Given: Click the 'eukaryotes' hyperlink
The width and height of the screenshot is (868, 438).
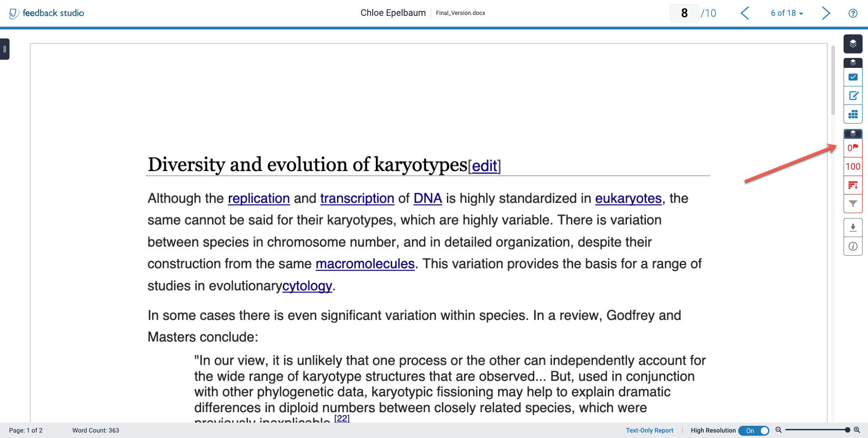Looking at the screenshot, I should click(628, 198).
